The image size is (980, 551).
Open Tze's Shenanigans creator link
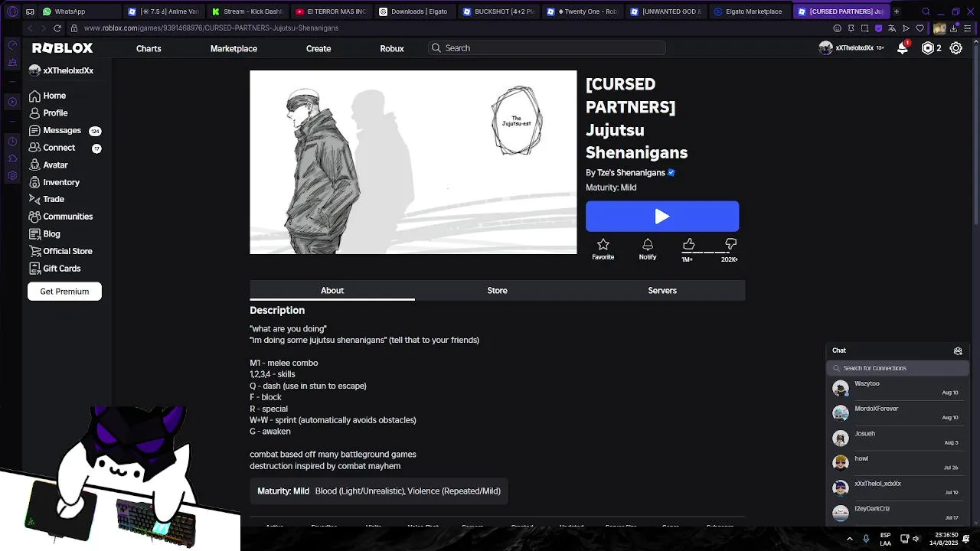(x=631, y=172)
